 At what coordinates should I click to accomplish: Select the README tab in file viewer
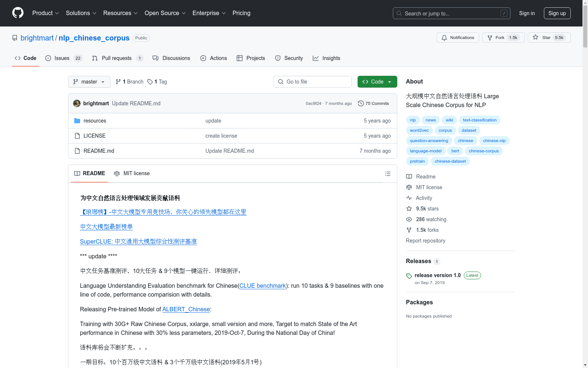pyautogui.click(x=90, y=173)
